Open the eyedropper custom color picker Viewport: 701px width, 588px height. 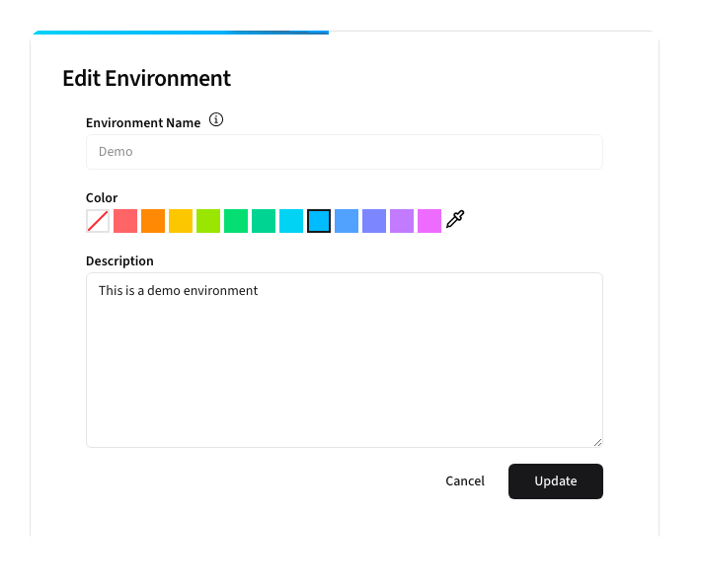[x=455, y=220]
